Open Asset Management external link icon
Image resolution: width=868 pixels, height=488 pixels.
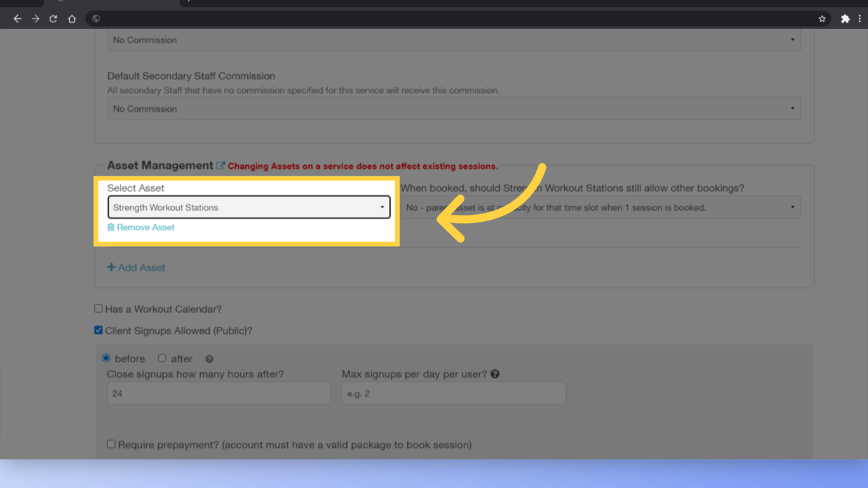point(220,166)
